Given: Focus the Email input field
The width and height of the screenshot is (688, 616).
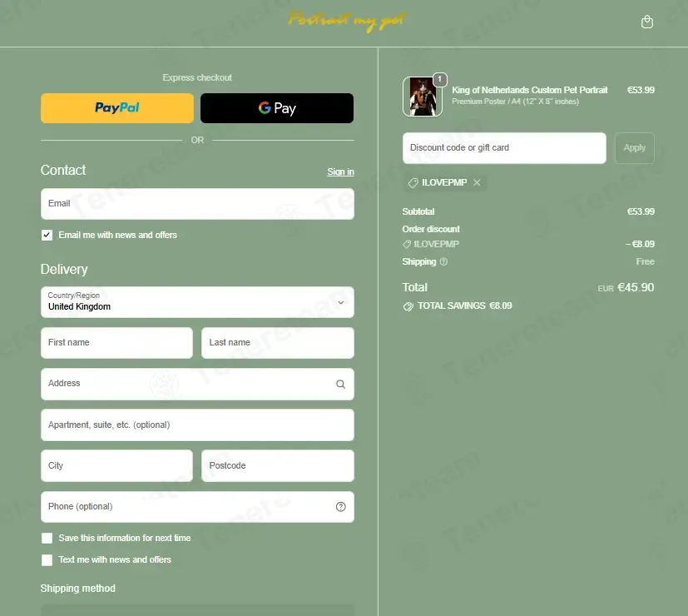Looking at the screenshot, I should click(x=197, y=204).
